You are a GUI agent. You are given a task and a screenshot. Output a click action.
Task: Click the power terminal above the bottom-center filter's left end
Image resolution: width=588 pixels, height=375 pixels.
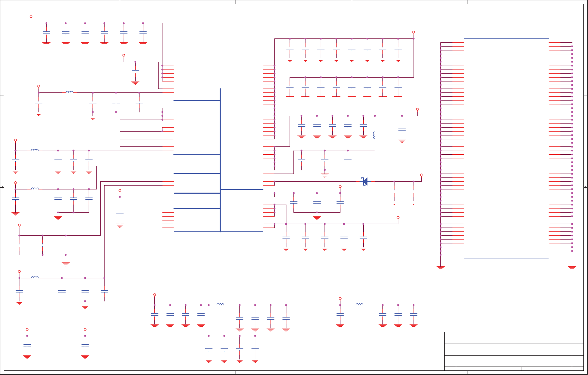(155, 295)
